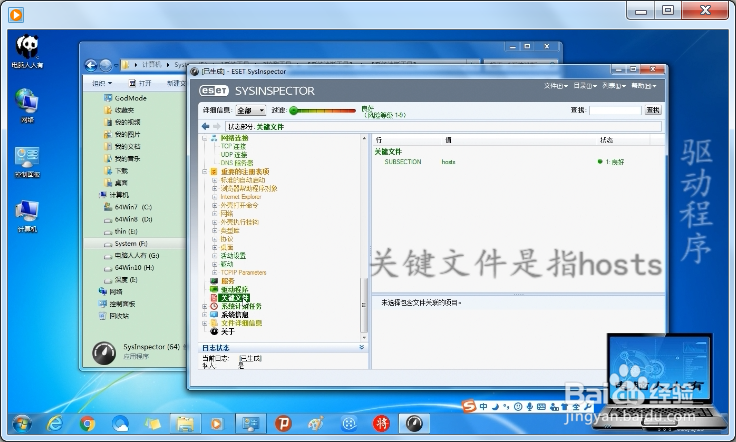Screen dimensions: 736x442
Task: Click the 服务 services icon in tree
Action: pyautogui.click(x=214, y=281)
